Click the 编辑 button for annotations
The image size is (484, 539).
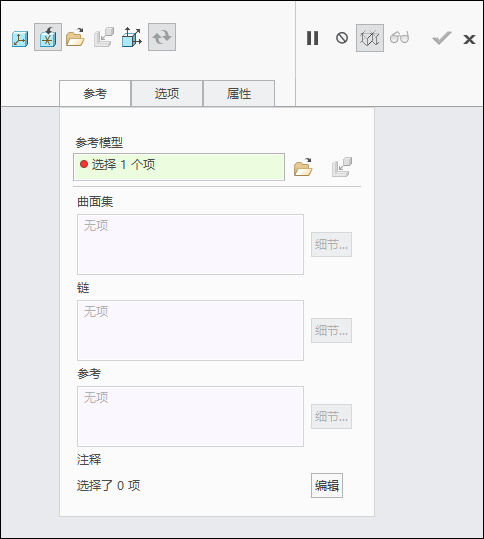(327, 485)
